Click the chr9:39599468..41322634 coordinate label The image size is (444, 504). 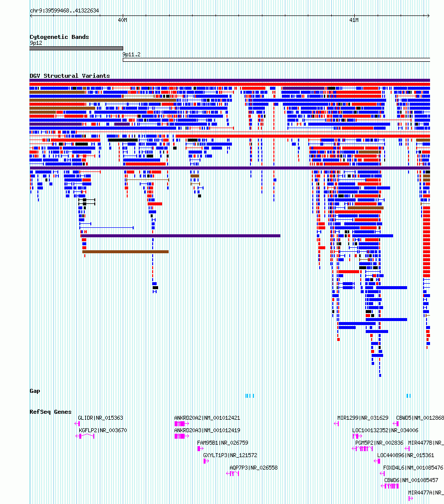(64, 10)
